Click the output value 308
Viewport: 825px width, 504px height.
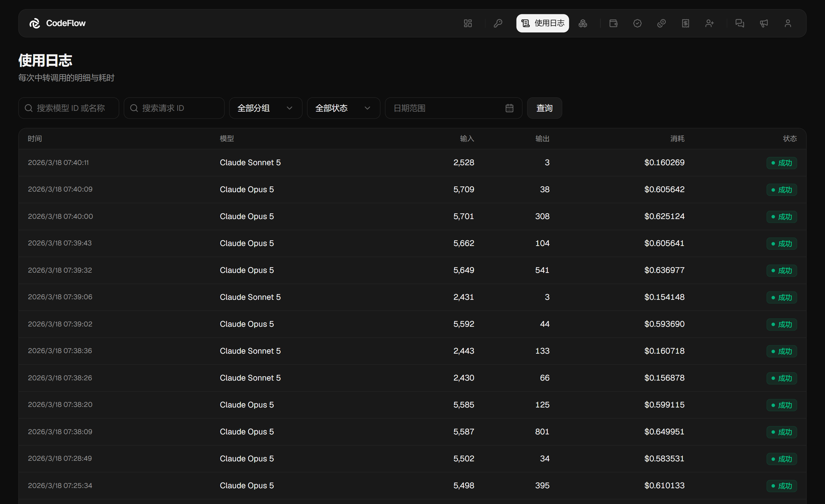coord(543,216)
